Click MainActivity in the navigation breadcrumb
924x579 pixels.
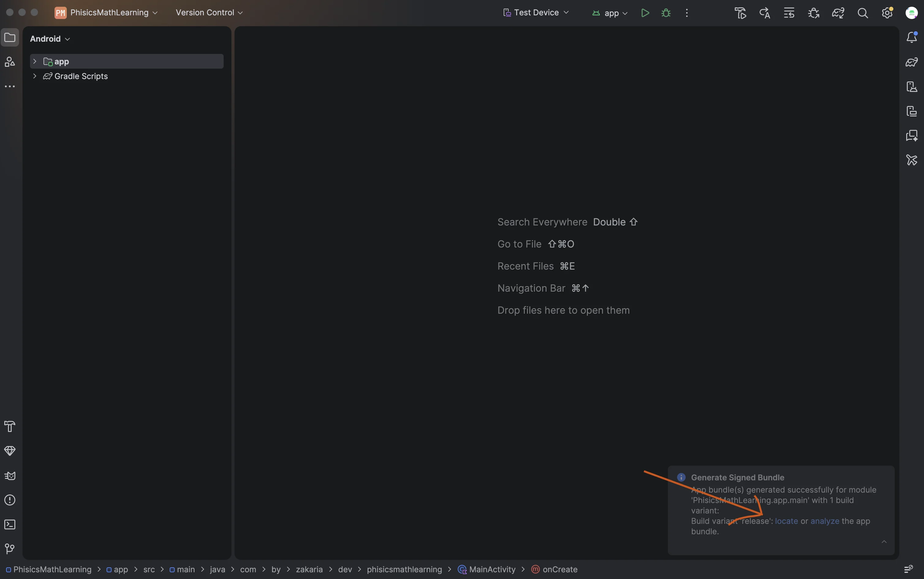tap(487, 569)
